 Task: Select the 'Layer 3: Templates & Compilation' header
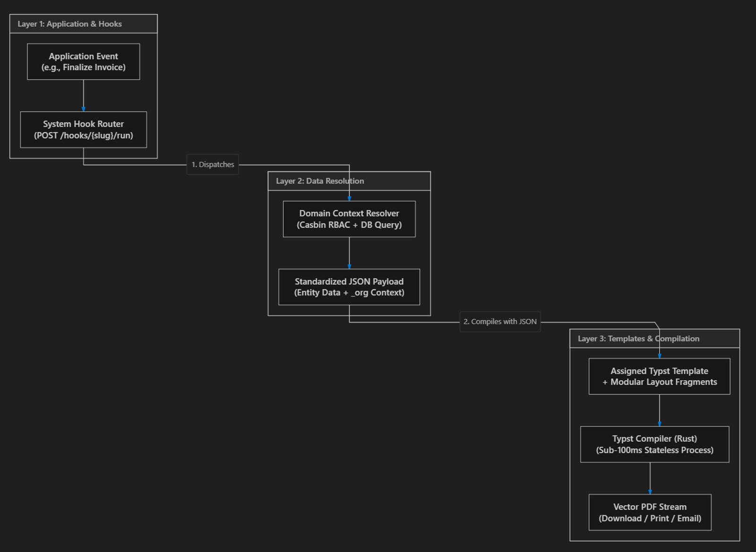[654, 339]
